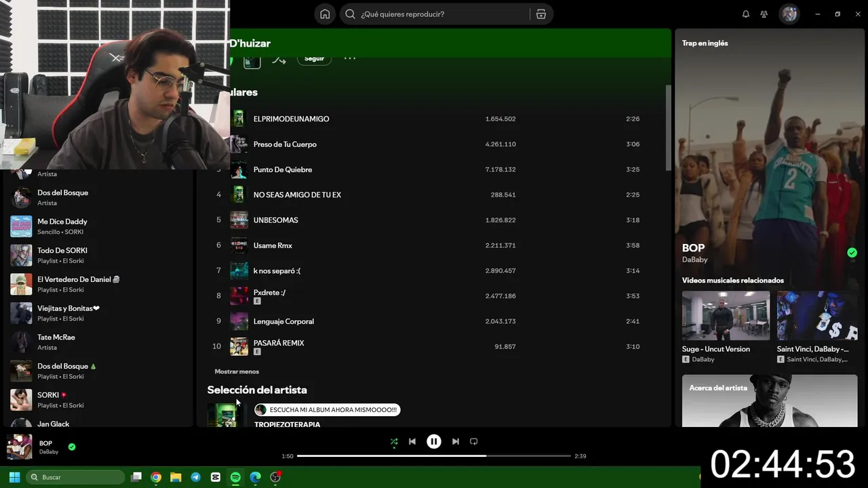Image resolution: width=868 pixels, height=488 pixels.
Task: Open Google Chrome from the taskbar
Action: point(156,477)
